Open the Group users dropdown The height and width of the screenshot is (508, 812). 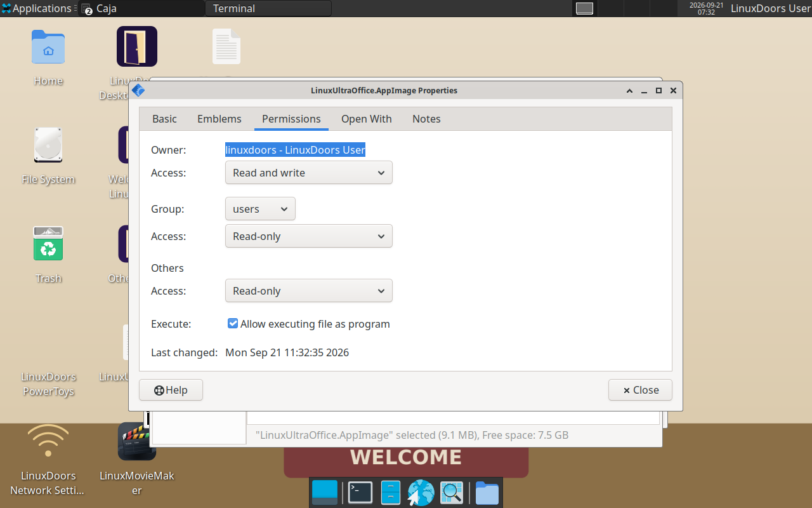pos(260,209)
